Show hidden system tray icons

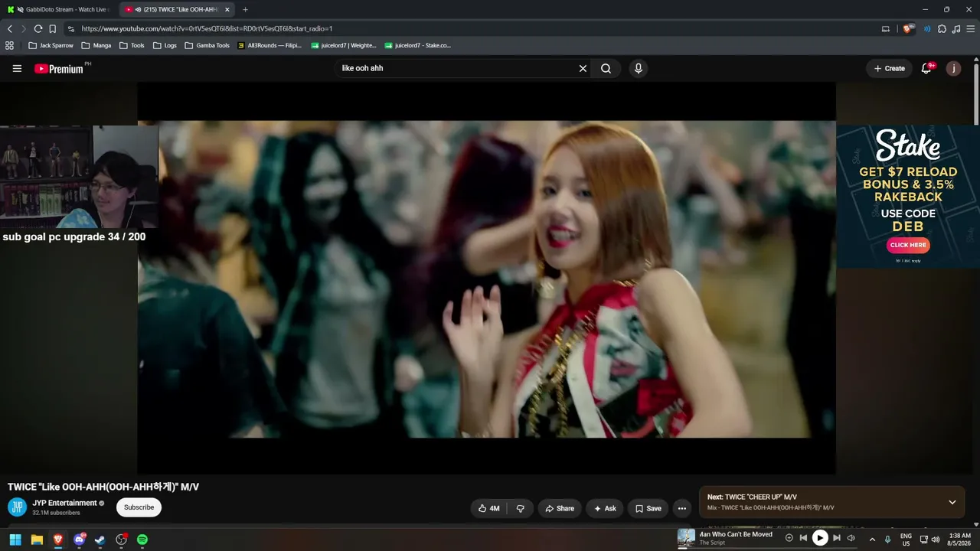pos(871,540)
